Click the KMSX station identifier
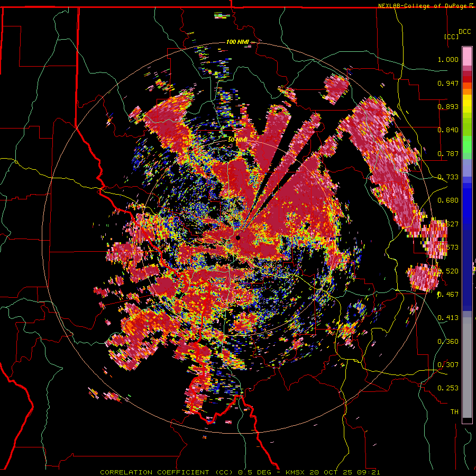The width and height of the screenshot is (476, 476). tap(296, 472)
